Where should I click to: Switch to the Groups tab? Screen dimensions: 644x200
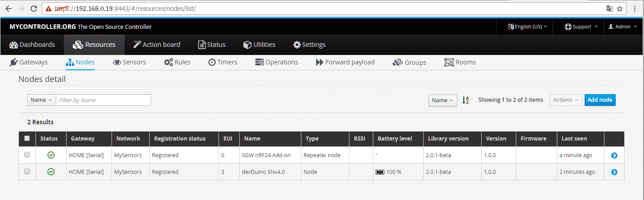(x=409, y=62)
